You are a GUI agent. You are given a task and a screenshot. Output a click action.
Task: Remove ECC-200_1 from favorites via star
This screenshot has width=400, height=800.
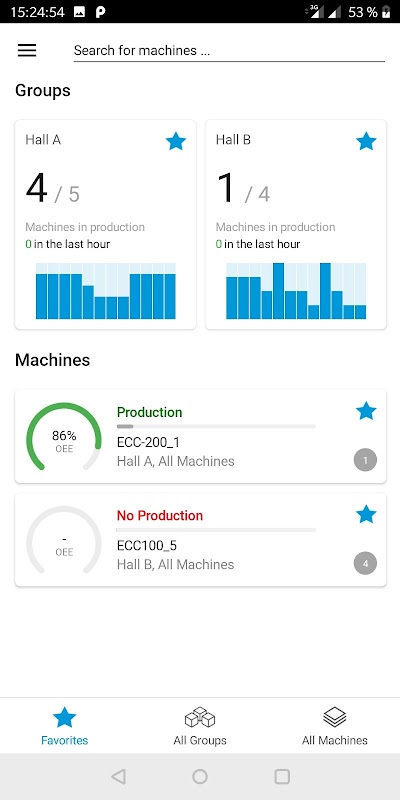click(x=366, y=411)
